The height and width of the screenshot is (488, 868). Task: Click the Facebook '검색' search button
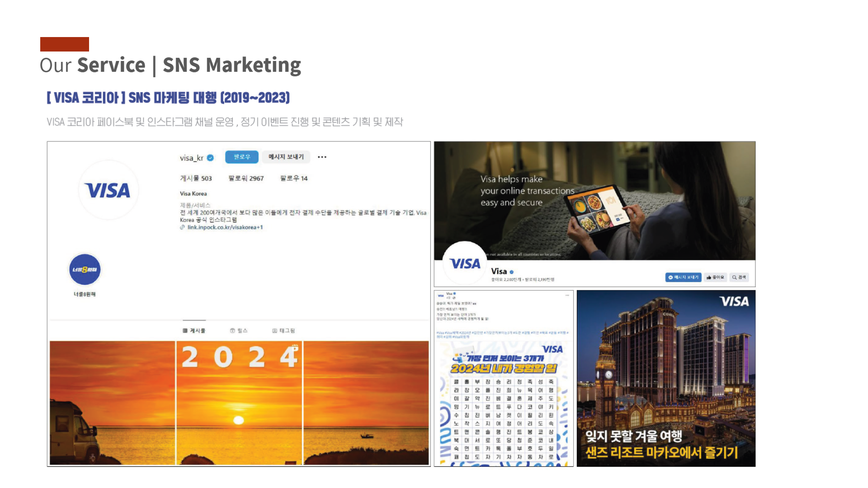click(x=739, y=277)
